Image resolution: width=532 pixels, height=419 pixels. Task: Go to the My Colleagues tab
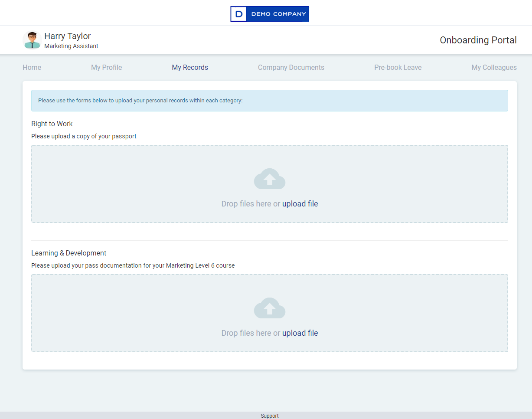(x=494, y=67)
